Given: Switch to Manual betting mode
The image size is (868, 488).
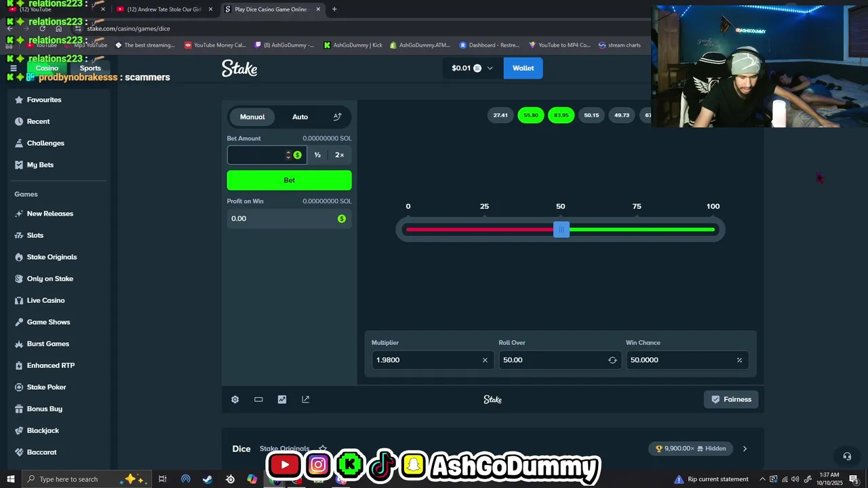Looking at the screenshot, I should click(252, 117).
